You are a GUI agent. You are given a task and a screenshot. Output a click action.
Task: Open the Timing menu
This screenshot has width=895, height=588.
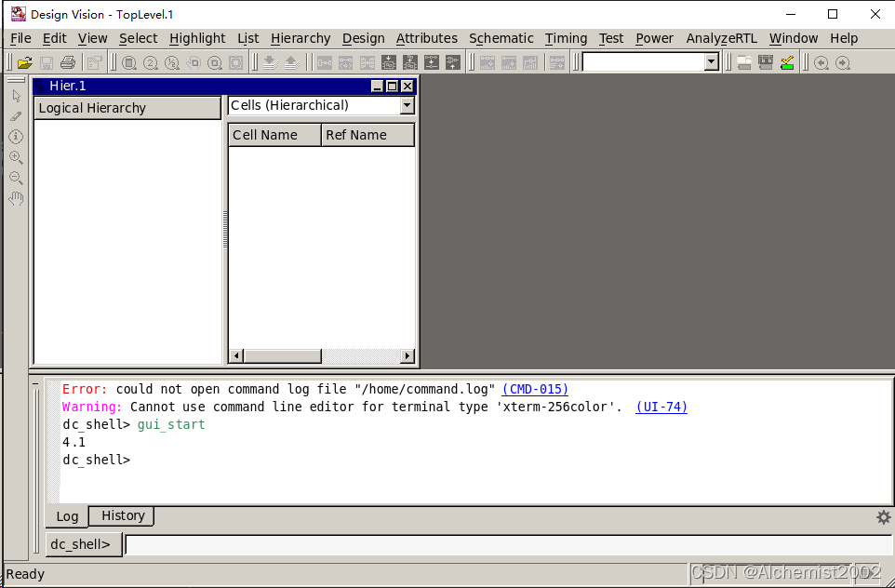coord(567,38)
